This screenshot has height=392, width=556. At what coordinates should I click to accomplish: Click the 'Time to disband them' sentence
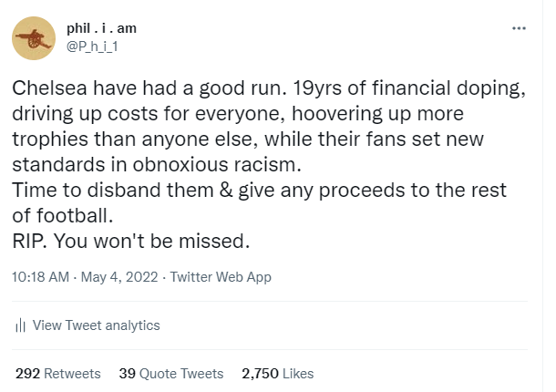(100, 191)
